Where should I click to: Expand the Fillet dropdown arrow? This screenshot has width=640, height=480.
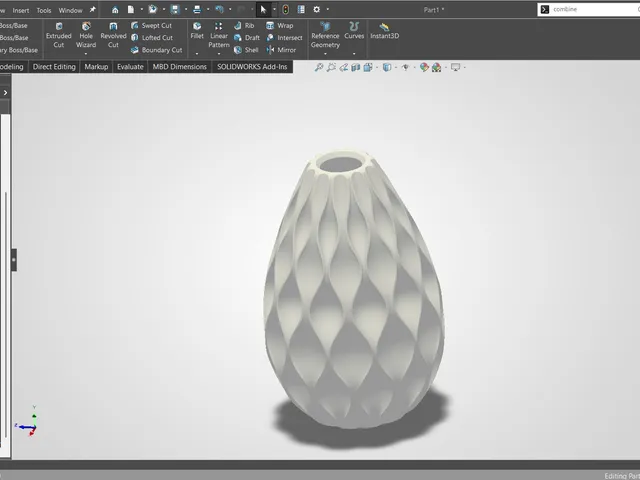point(197,53)
